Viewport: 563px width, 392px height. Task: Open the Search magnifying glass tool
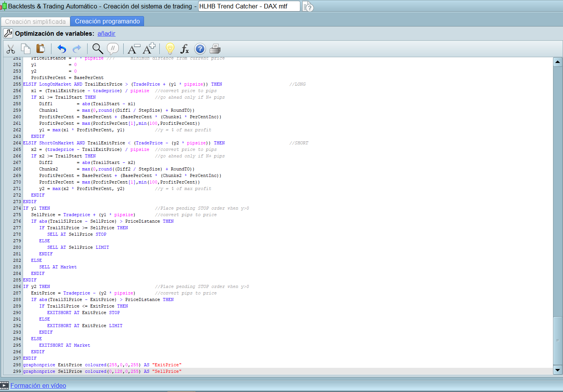(x=98, y=49)
